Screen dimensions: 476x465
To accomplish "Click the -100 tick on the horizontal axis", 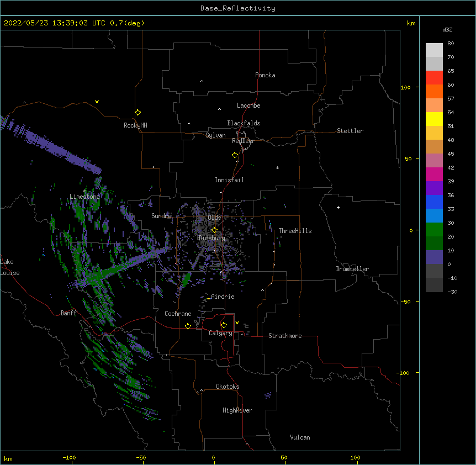I will tap(69, 458).
